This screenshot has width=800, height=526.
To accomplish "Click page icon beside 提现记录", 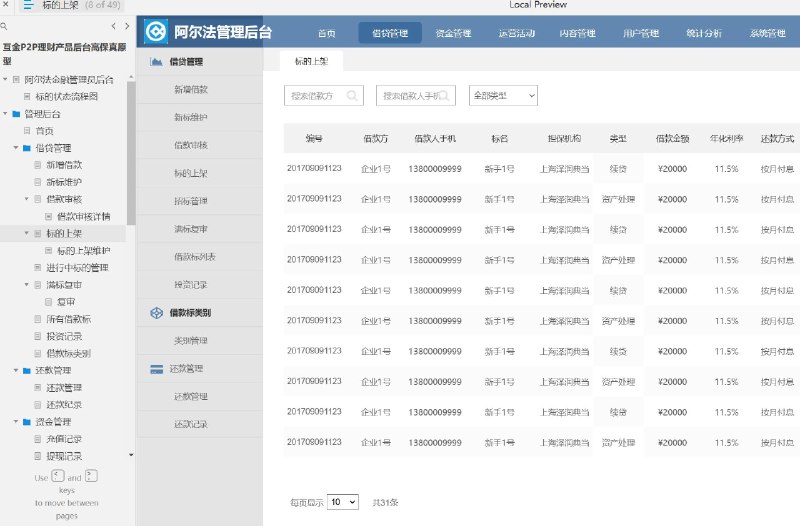I will [38, 456].
